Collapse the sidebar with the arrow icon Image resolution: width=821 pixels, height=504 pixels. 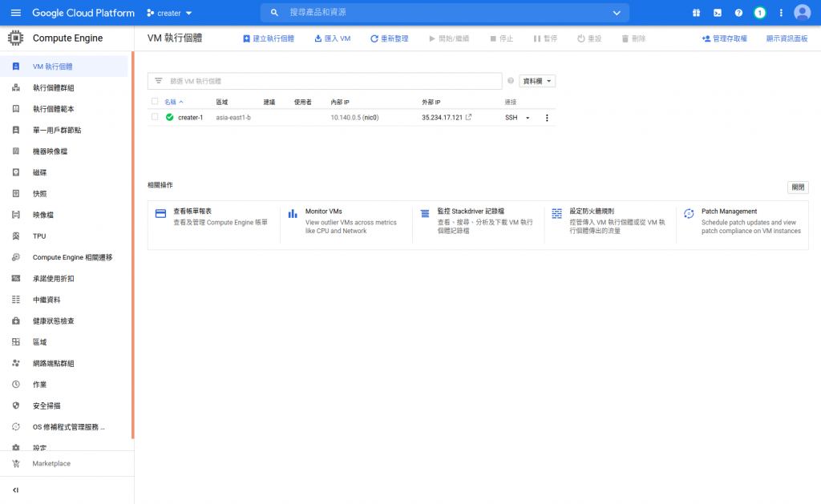15,490
